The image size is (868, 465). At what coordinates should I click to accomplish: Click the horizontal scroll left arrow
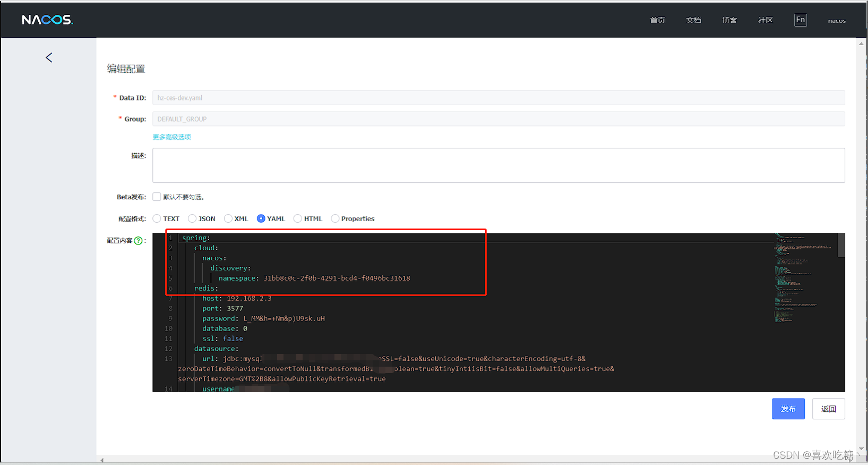[102, 460]
